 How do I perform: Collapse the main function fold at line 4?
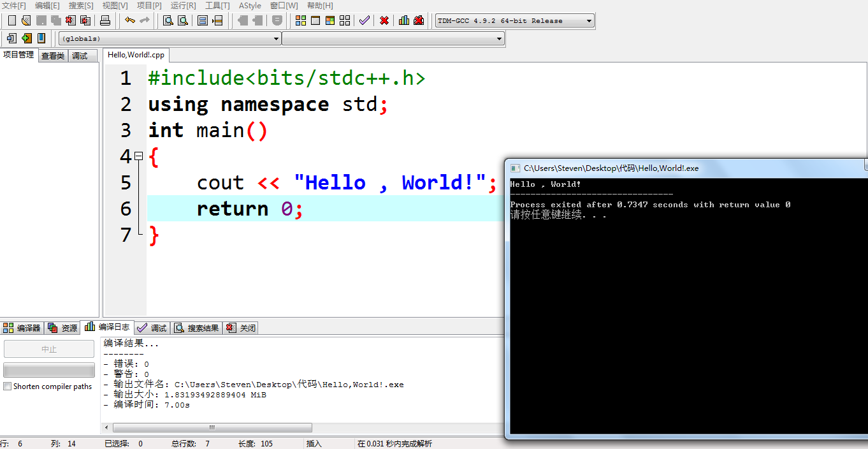point(138,156)
